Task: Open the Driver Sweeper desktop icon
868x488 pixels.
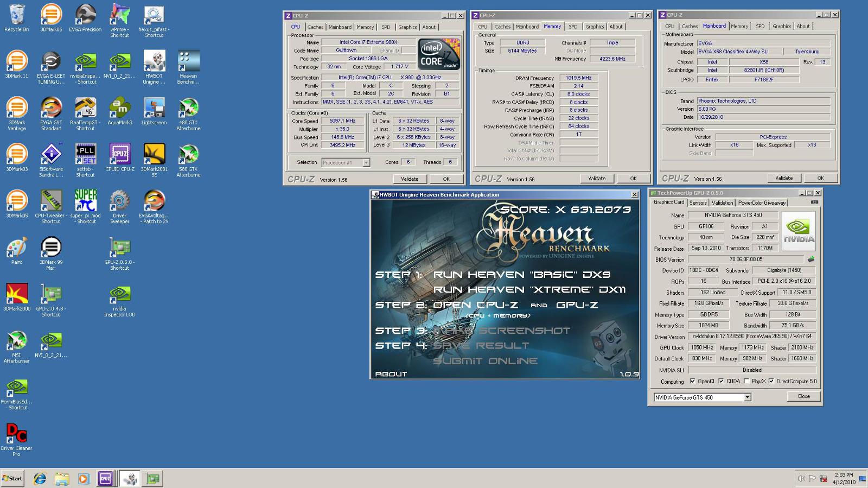Action: coord(119,207)
